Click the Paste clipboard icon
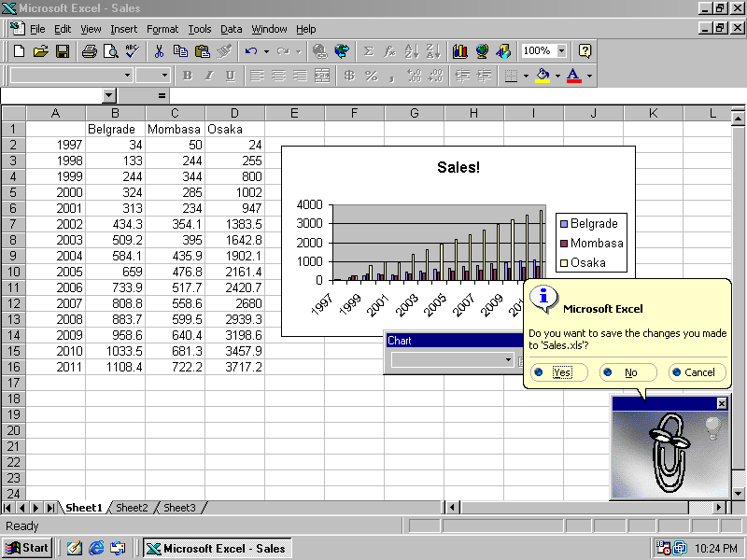The width and height of the screenshot is (747, 560). pos(203,51)
